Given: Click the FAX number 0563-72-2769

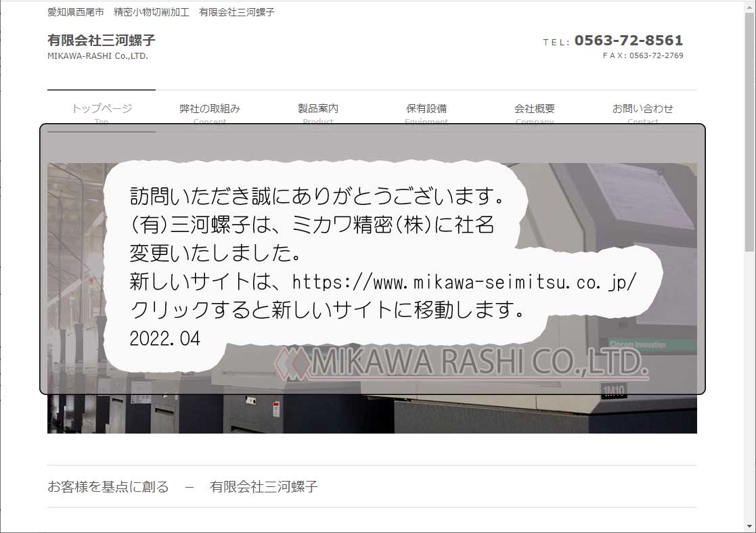Looking at the screenshot, I should click(657, 55).
